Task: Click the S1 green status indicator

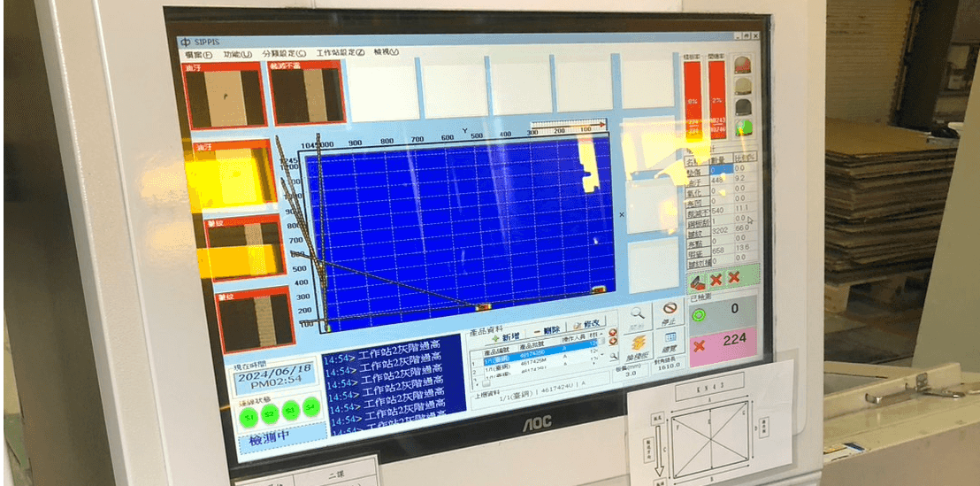Action: tap(249, 416)
